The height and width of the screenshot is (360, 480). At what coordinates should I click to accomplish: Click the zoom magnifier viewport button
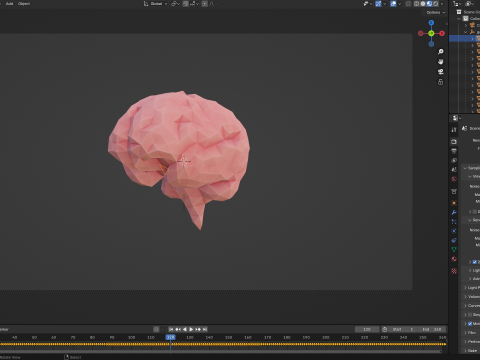(x=441, y=52)
